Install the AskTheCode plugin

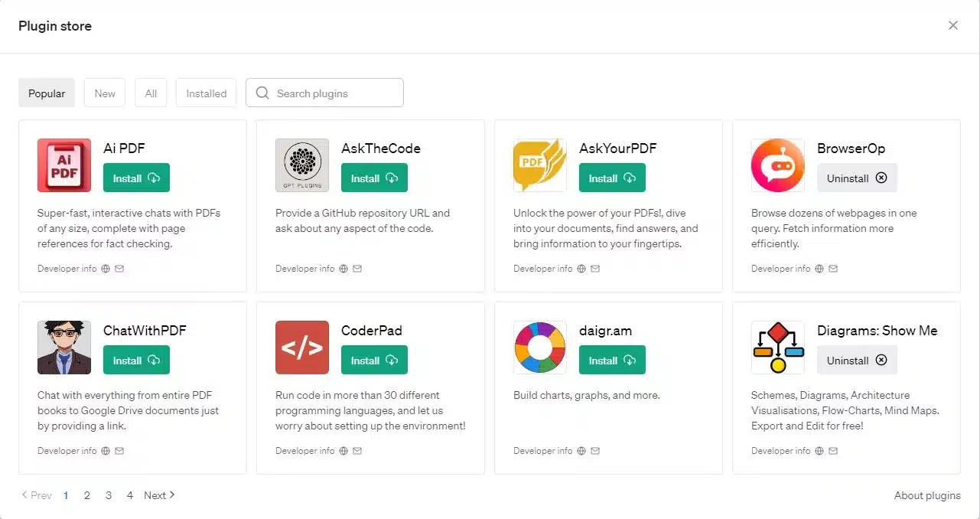[374, 178]
